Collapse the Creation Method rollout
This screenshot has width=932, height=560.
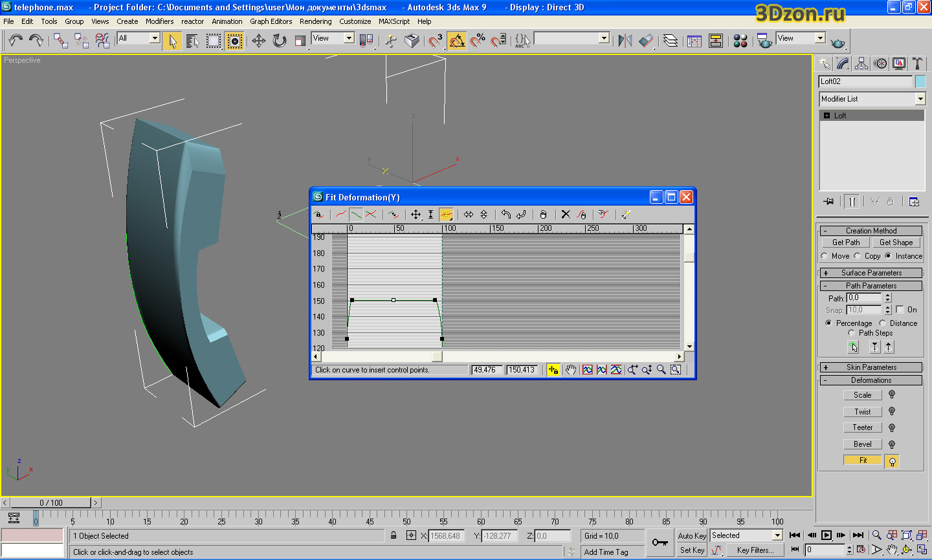tap(871, 231)
